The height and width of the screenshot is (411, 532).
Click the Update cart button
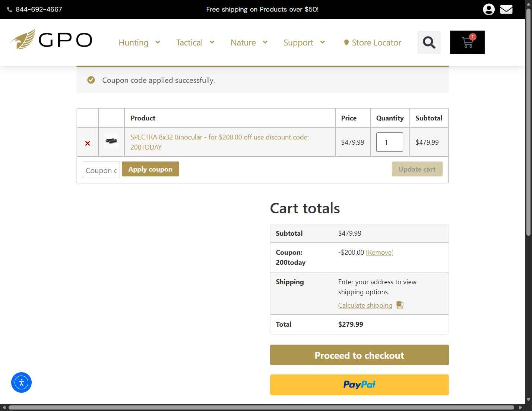pyautogui.click(x=417, y=169)
